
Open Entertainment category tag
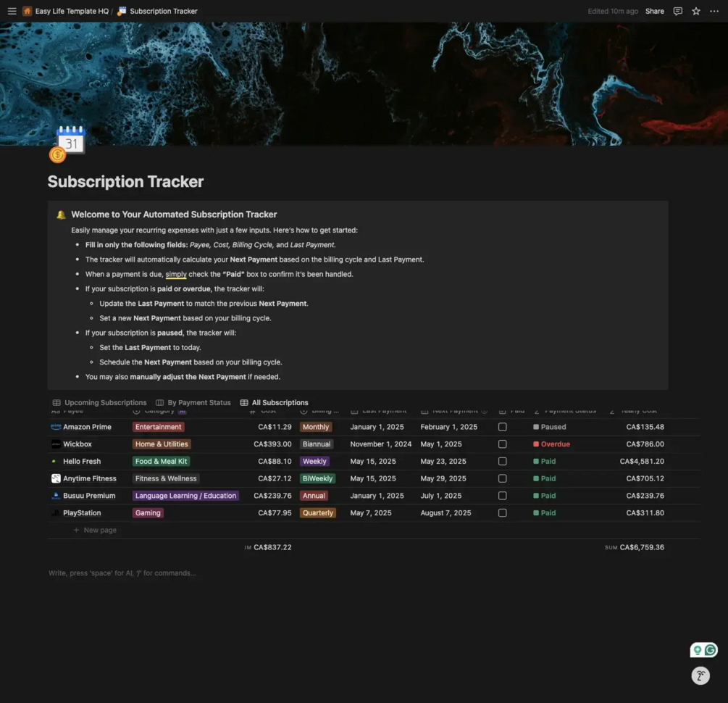click(159, 427)
